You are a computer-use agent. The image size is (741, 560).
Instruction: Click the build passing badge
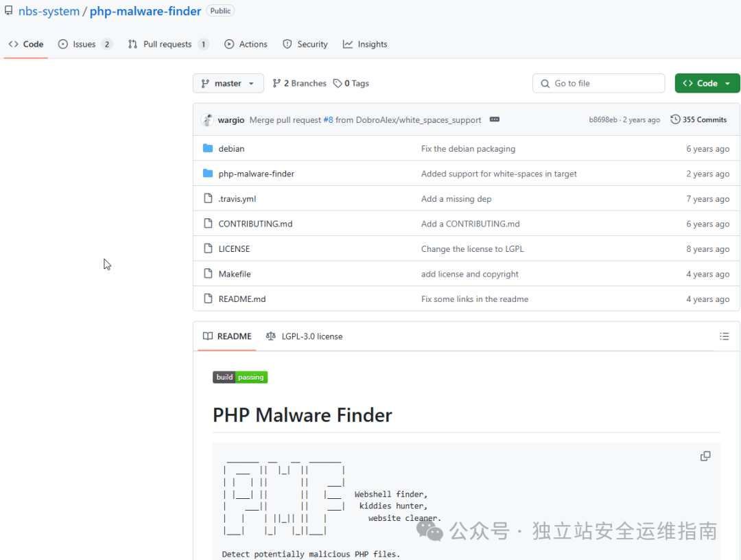[240, 377]
